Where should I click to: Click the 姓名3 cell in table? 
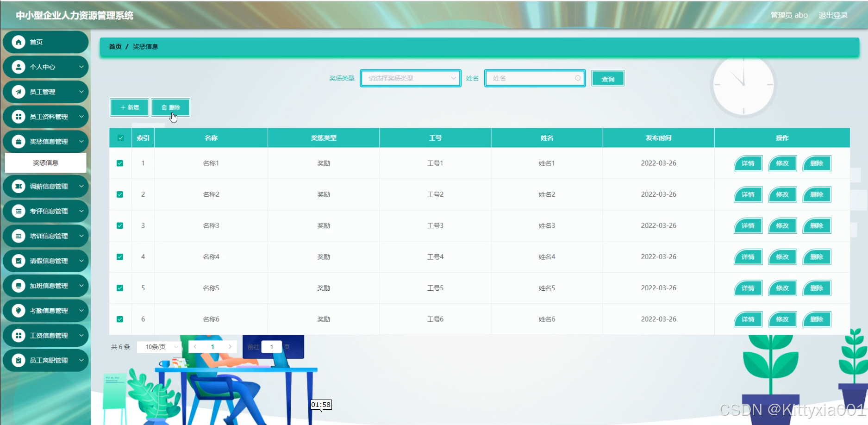[547, 226]
